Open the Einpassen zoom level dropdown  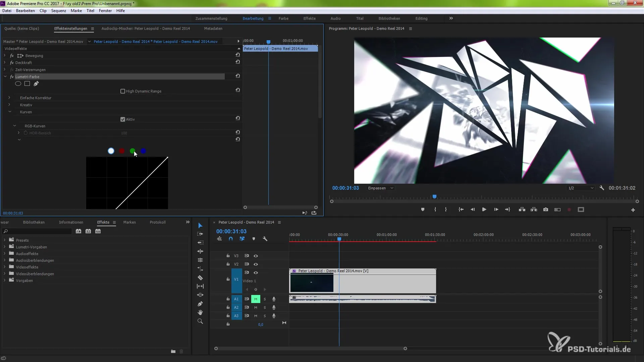click(381, 188)
